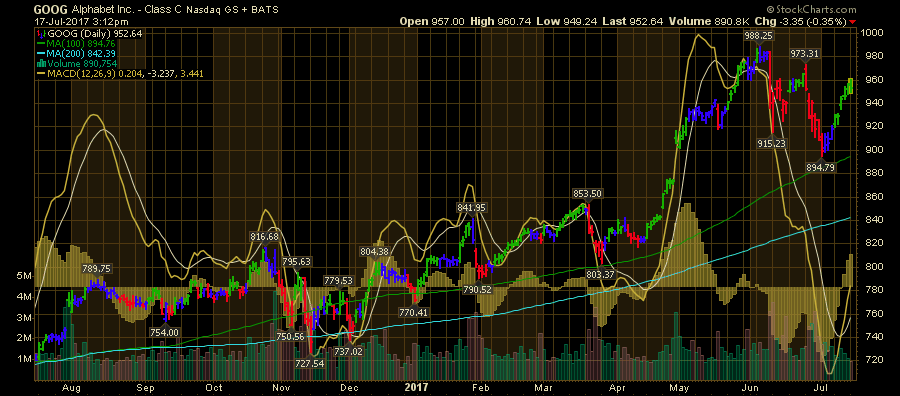Click the 988.25 peak price label
The height and width of the screenshot is (396, 900).
[x=759, y=36]
